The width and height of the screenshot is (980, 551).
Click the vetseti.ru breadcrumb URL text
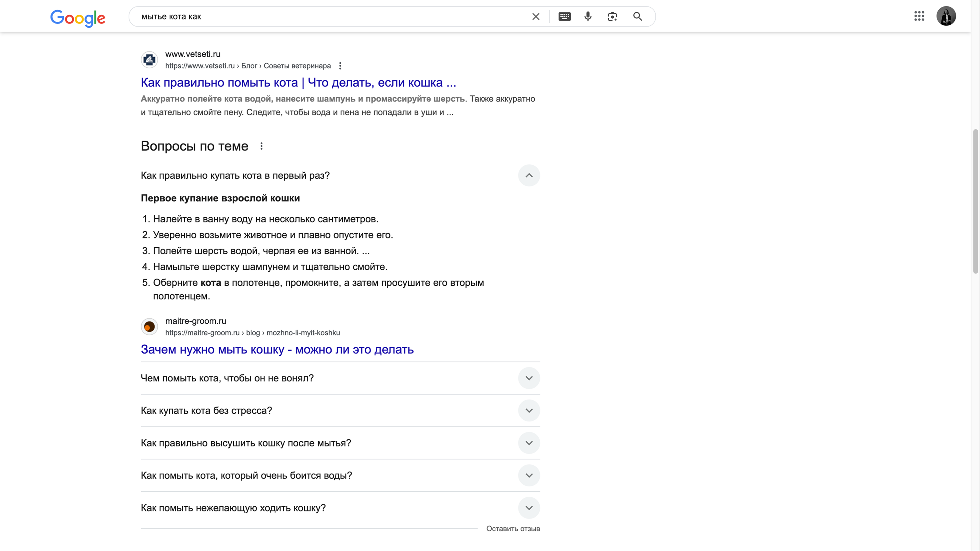click(248, 66)
